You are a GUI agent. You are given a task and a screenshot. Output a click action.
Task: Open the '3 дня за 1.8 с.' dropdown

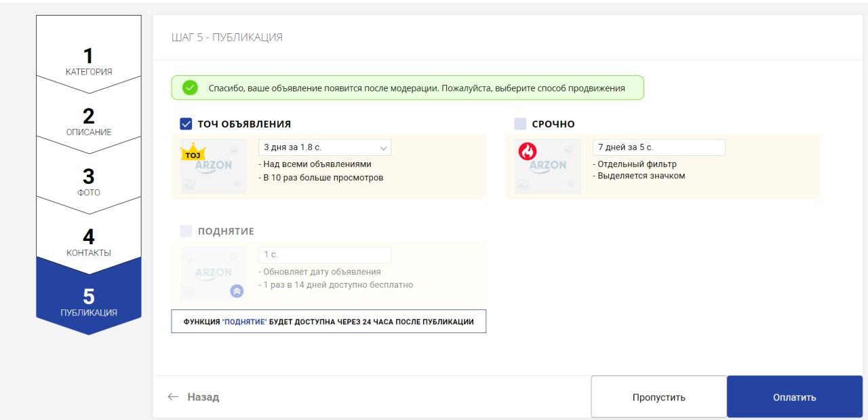pos(324,147)
